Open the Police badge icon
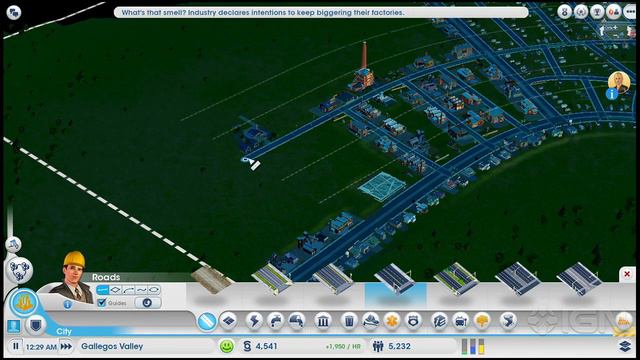This screenshot has height=360, width=640. [413, 321]
